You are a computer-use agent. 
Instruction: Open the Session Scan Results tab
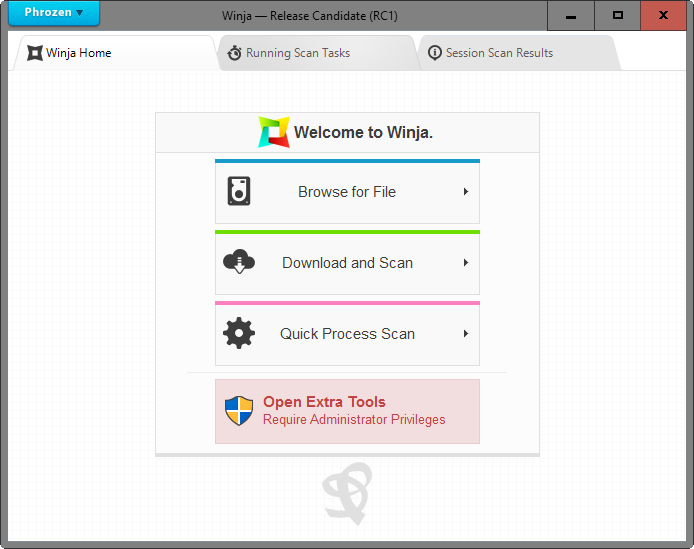tap(518, 53)
